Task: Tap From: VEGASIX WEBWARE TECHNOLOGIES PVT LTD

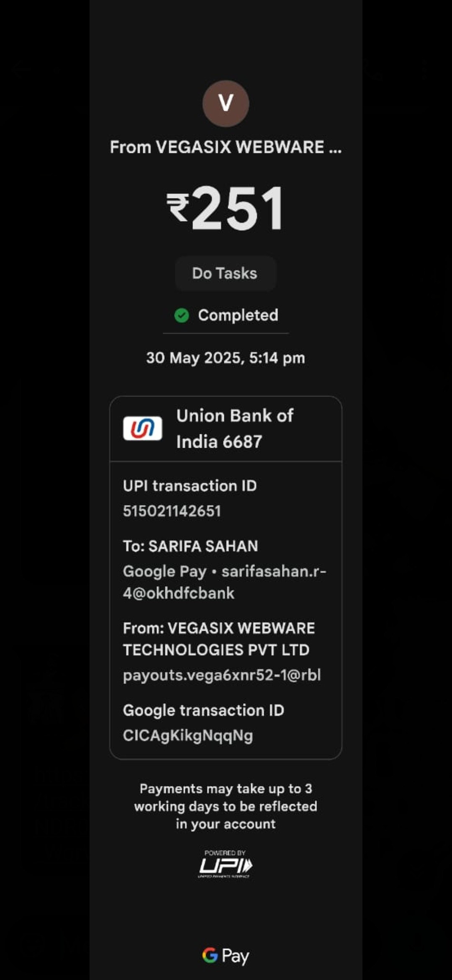Action: click(x=219, y=639)
